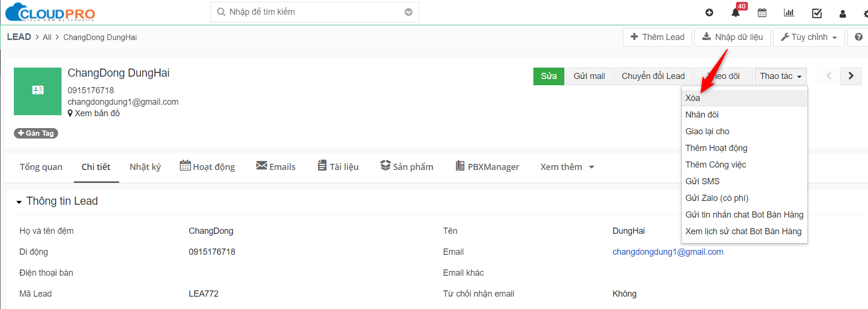Click Nhập dữ liệu button
868x309 pixels.
tap(733, 37)
